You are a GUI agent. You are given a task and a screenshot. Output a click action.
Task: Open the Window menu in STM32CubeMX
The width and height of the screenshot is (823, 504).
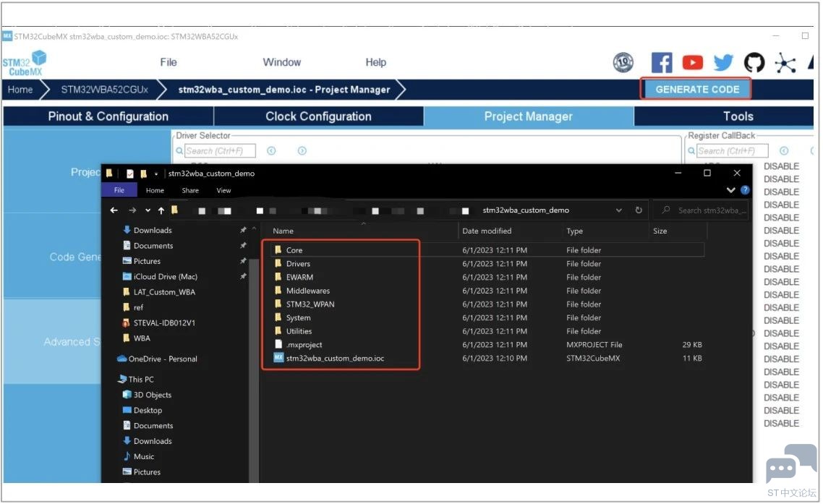(x=282, y=62)
